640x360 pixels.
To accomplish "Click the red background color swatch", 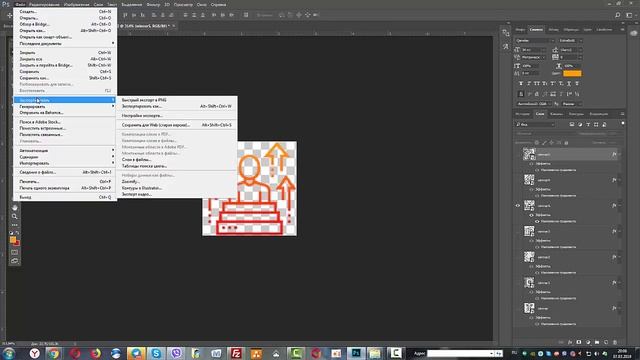I will coord(18,243).
